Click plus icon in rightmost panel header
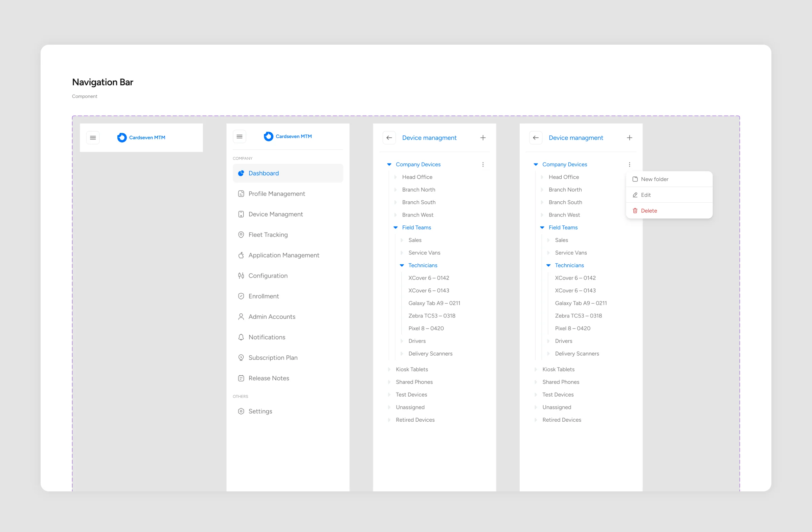The image size is (812, 532). [630, 137]
